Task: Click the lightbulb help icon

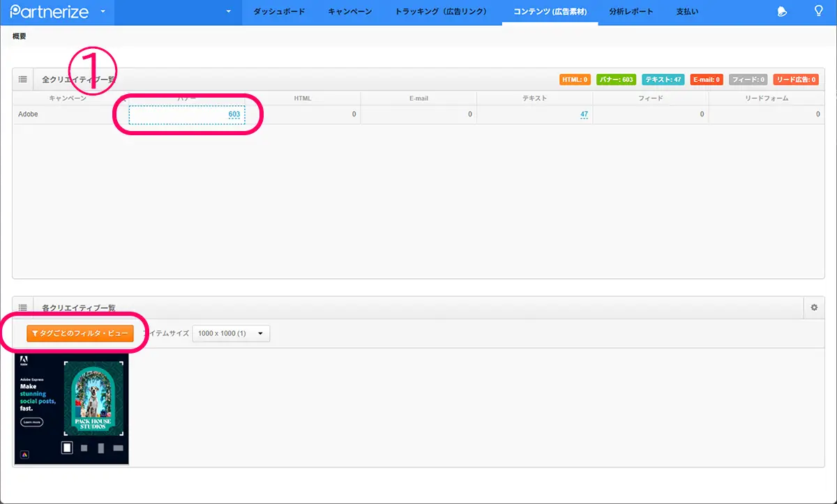Action: coord(819,11)
